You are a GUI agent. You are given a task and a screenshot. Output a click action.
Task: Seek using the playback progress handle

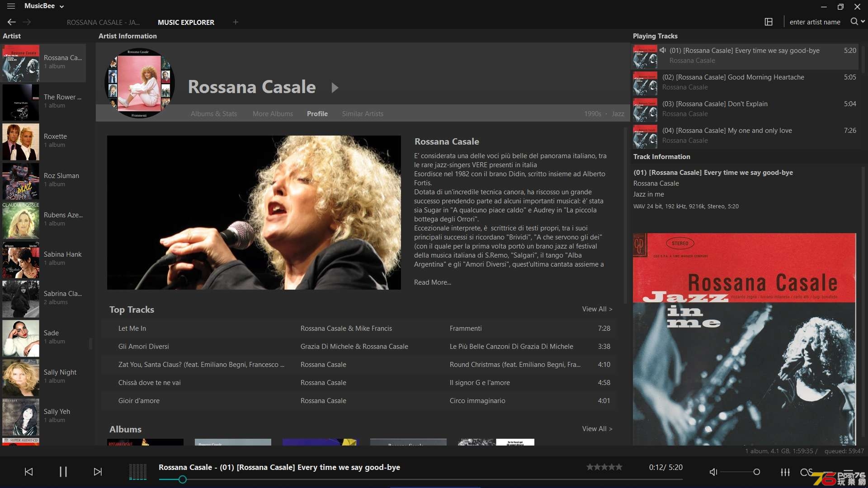pyautogui.click(x=182, y=479)
